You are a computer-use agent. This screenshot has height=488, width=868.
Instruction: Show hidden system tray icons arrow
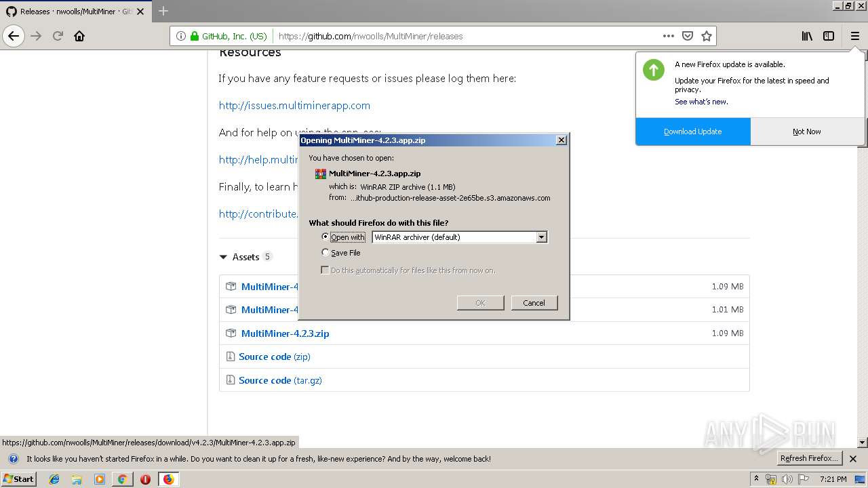point(756,479)
